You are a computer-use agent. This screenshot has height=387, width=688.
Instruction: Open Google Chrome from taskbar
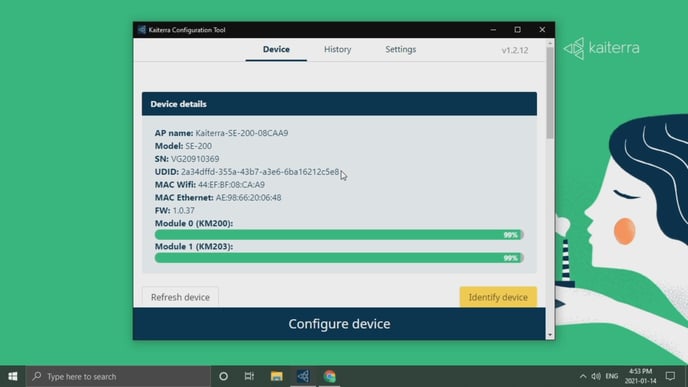[x=330, y=376]
